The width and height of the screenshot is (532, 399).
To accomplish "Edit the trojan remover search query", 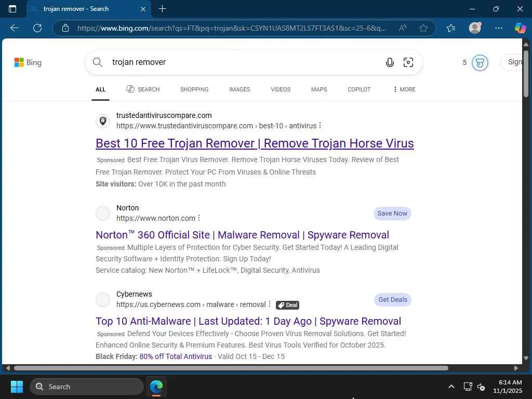I will [139, 62].
